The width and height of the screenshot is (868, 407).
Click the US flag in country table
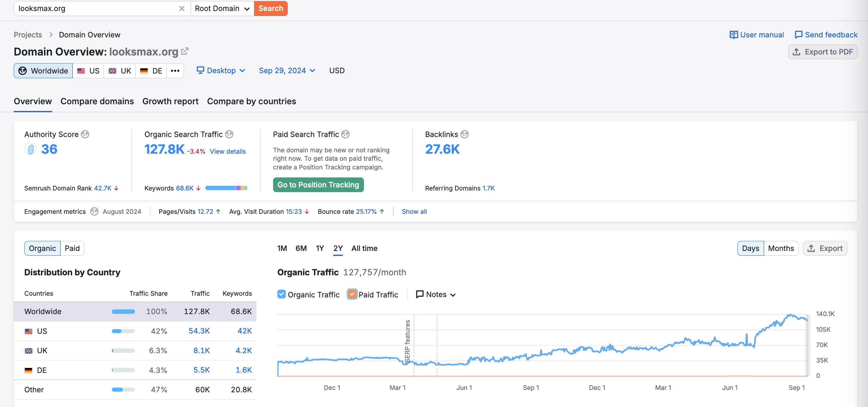click(x=29, y=331)
